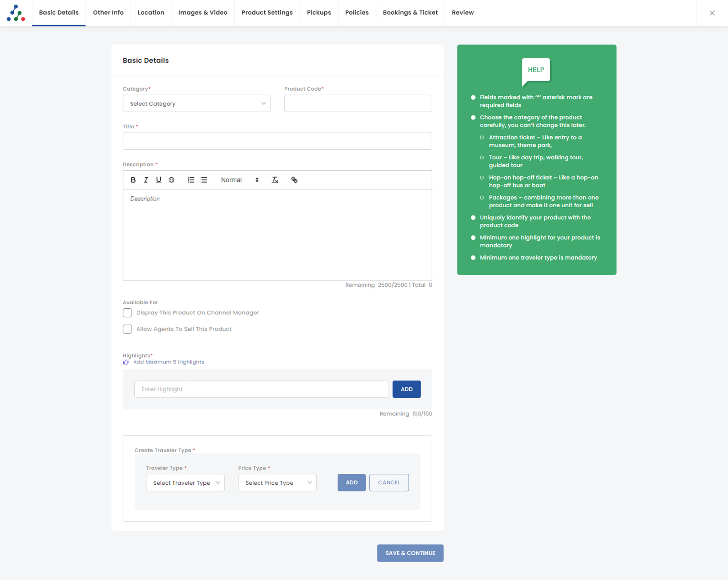
Task: Go to the Product Settings tab
Action: (x=267, y=13)
